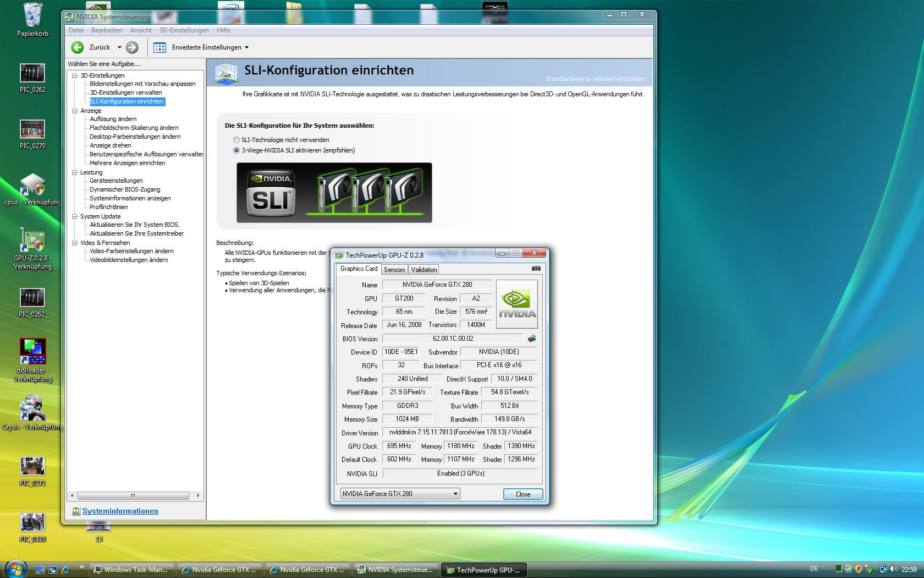Click the BIOS save chip icon in GPU-Z
This screenshot has height=578, width=924.
coord(531,339)
